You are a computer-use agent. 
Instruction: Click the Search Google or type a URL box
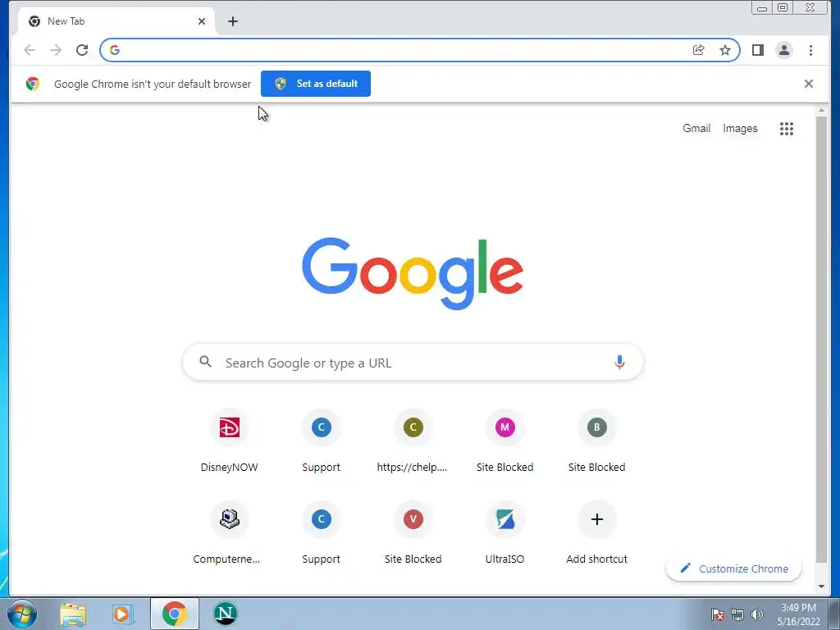click(413, 363)
